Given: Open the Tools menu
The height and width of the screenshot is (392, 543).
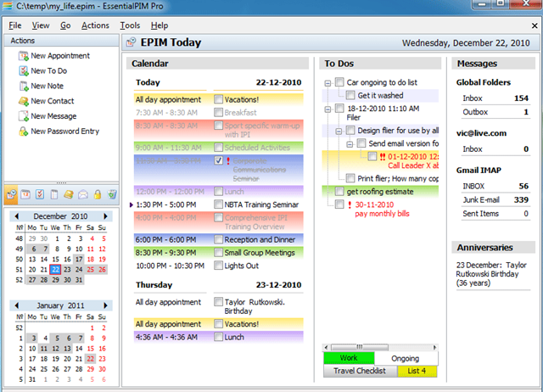Looking at the screenshot, I should point(130,25).
